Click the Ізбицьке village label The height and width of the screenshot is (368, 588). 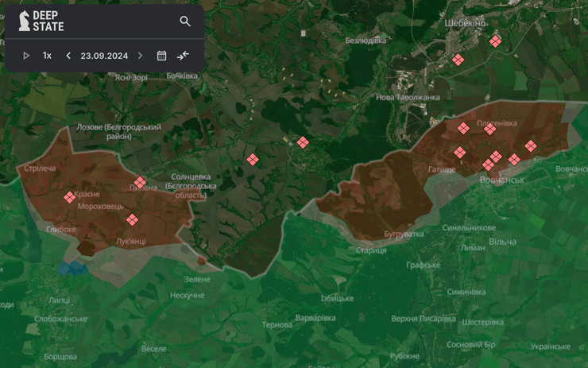point(337,298)
